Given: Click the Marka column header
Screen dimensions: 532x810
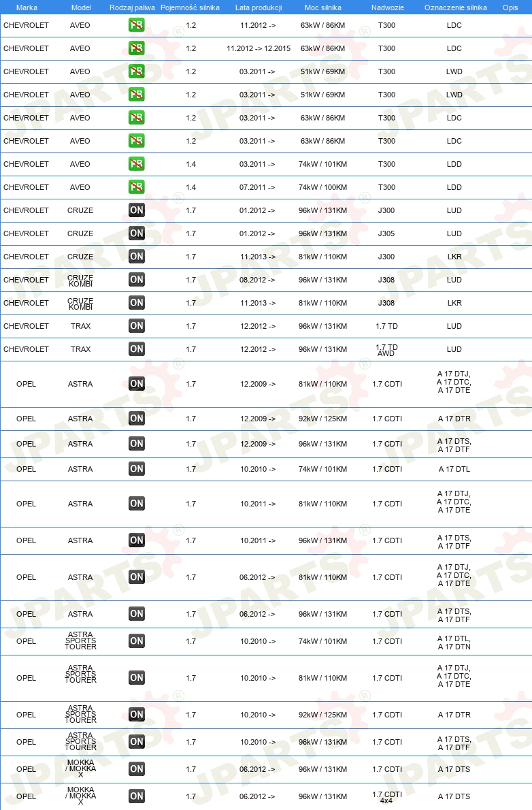Looking at the screenshot, I should pyautogui.click(x=27, y=7).
